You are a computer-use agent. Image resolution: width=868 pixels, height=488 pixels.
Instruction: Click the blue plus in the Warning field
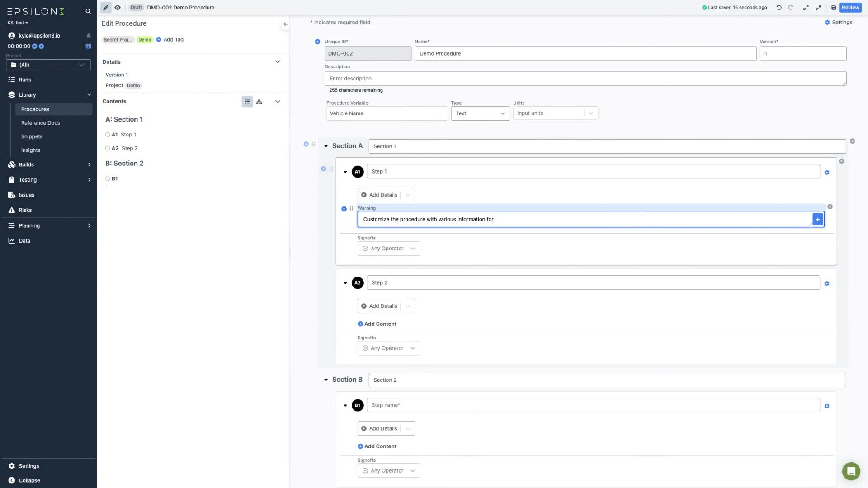coord(818,220)
